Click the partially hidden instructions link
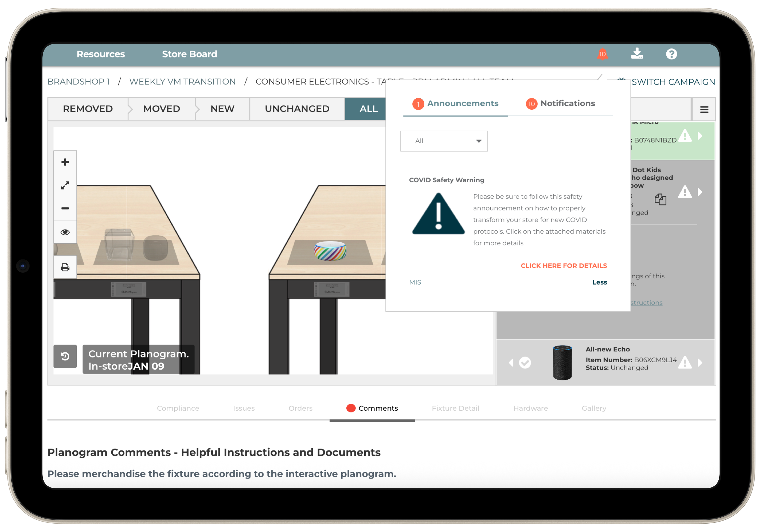 [x=646, y=303]
